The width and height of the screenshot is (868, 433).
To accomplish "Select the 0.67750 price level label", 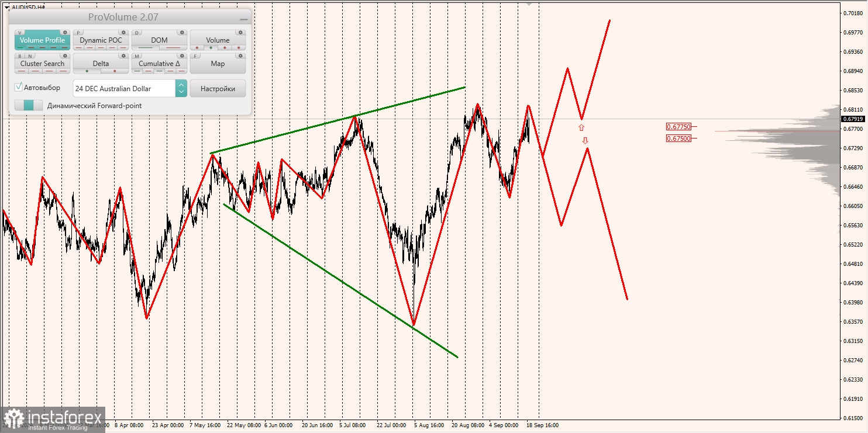I will [678, 126].
